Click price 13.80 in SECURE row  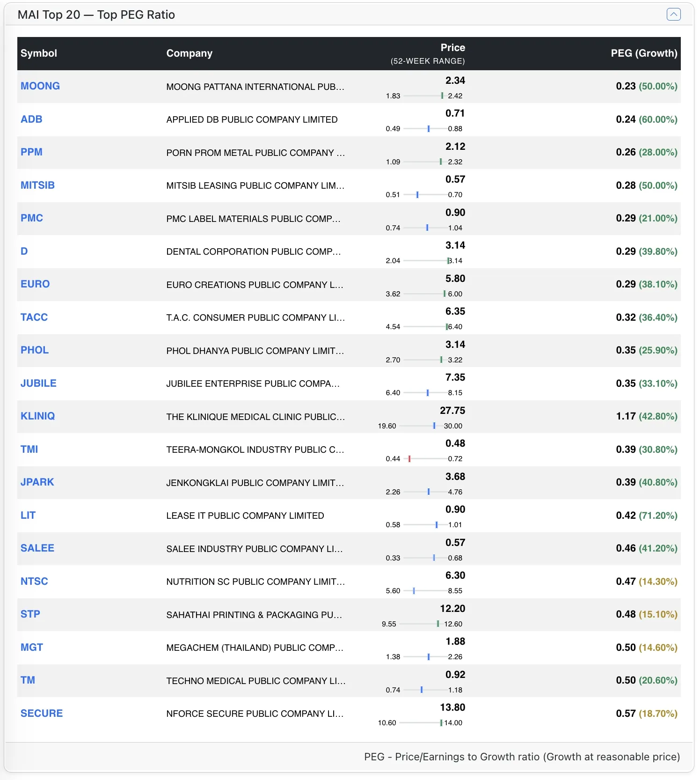pos(452,707)
